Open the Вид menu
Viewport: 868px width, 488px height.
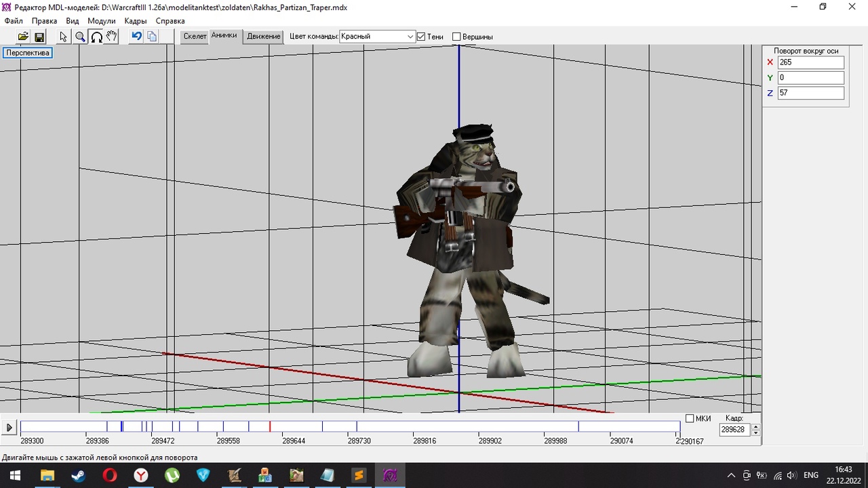tap(73, 21)
